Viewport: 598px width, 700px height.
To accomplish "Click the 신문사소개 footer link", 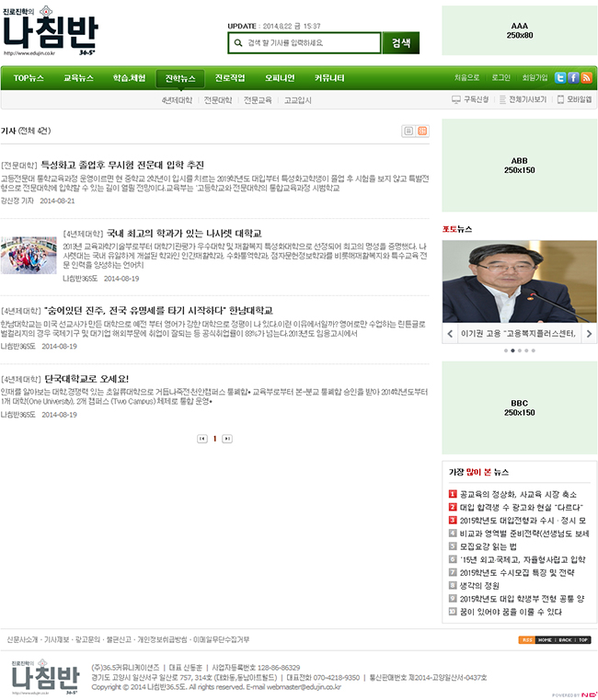I will coord(22,639).
